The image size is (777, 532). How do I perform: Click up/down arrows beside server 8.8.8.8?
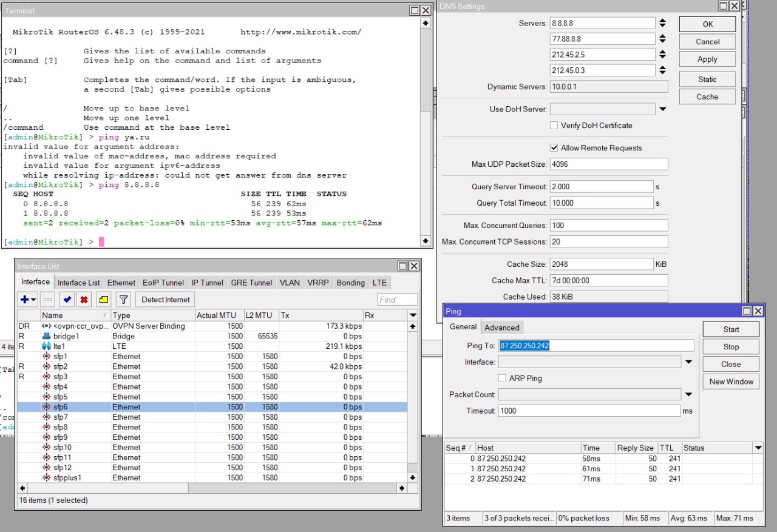662,23
